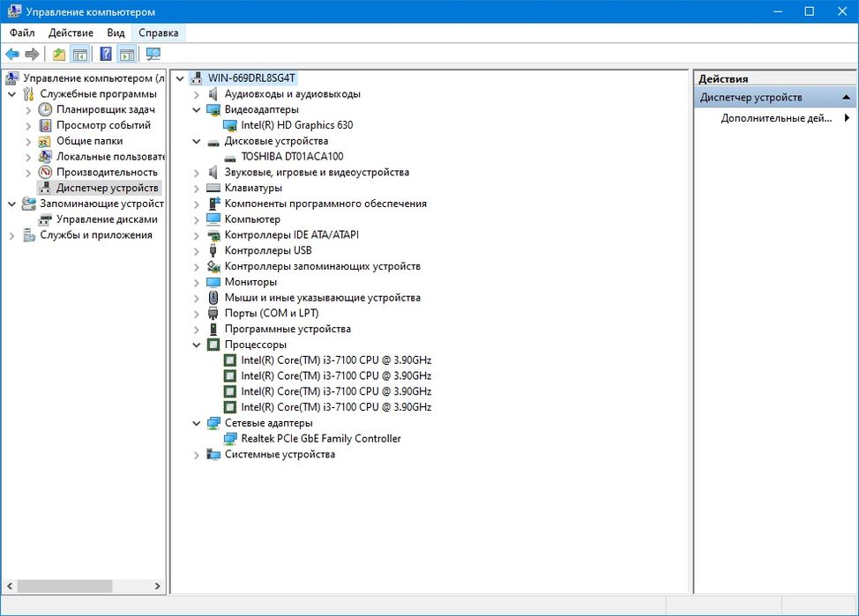Viewport: 859px width, 616px height.
Task: Click the Task Scheduler clock icon
Action: [x=45, y=109]
